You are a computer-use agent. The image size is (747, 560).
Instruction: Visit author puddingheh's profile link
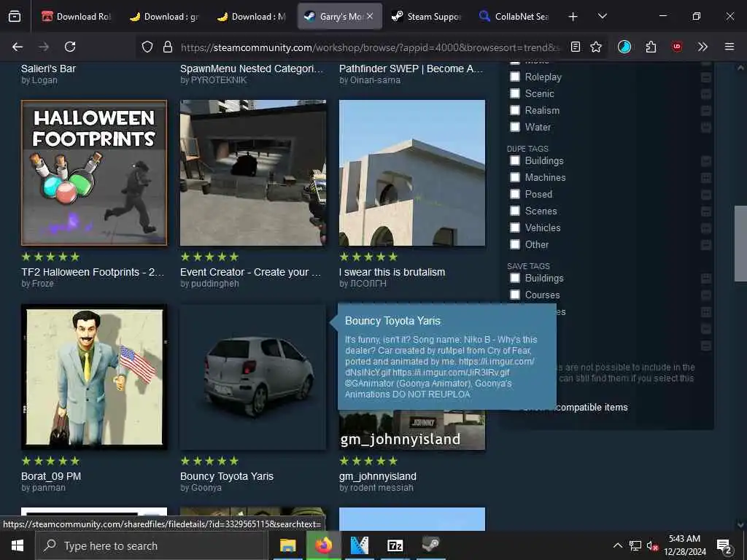(x=215, y=284)
